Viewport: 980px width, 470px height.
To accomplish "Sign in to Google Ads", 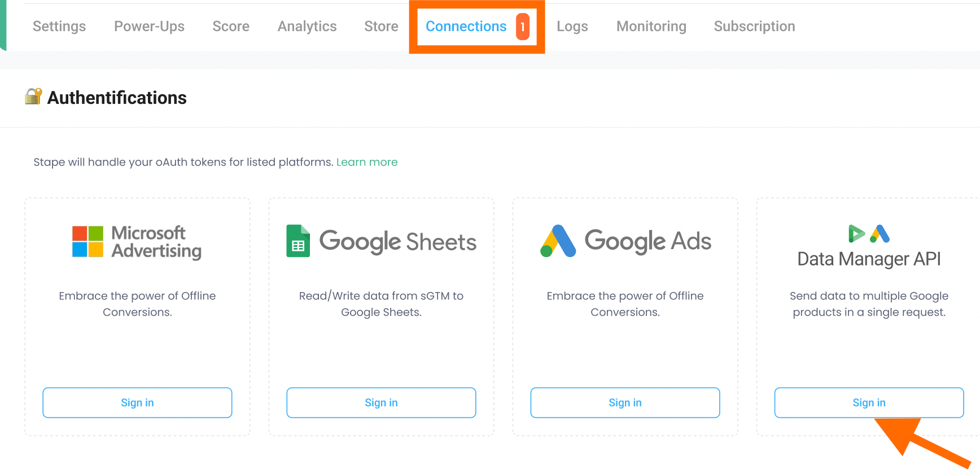I will 625,403.
